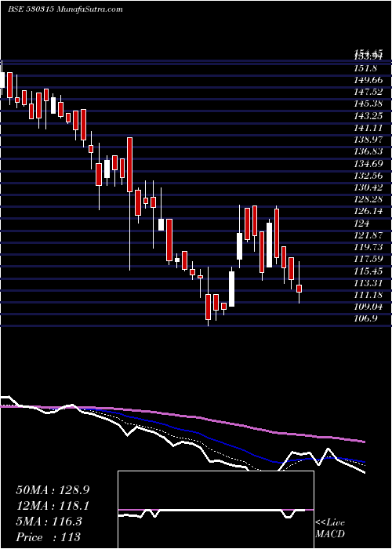Image resolution: width=392 pixels, height=549 pixels.
Task: Click the 147.52 price axis label
Action: tap(368, 92)
